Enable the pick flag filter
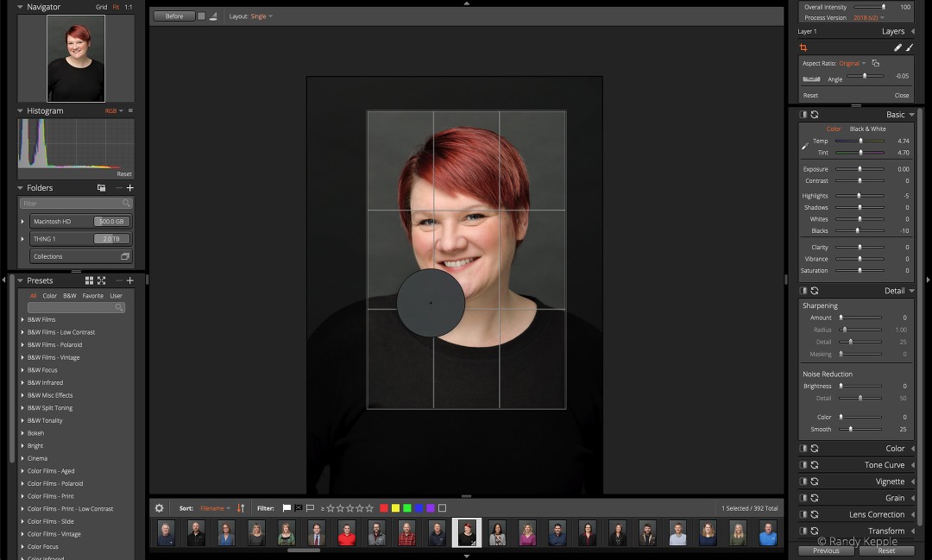 coord(286,508)
